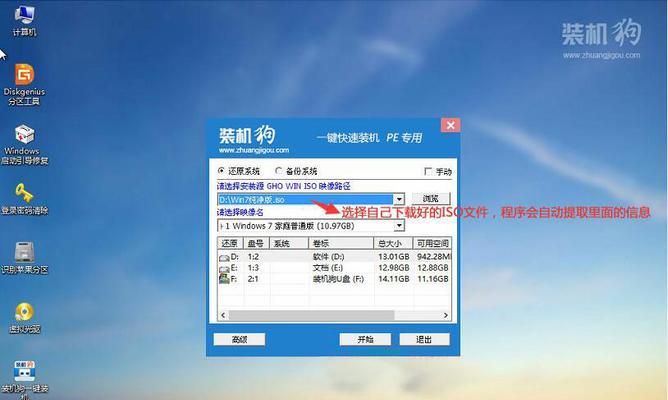
Task: Click 高级 advanced button
Action: [239, 340]
